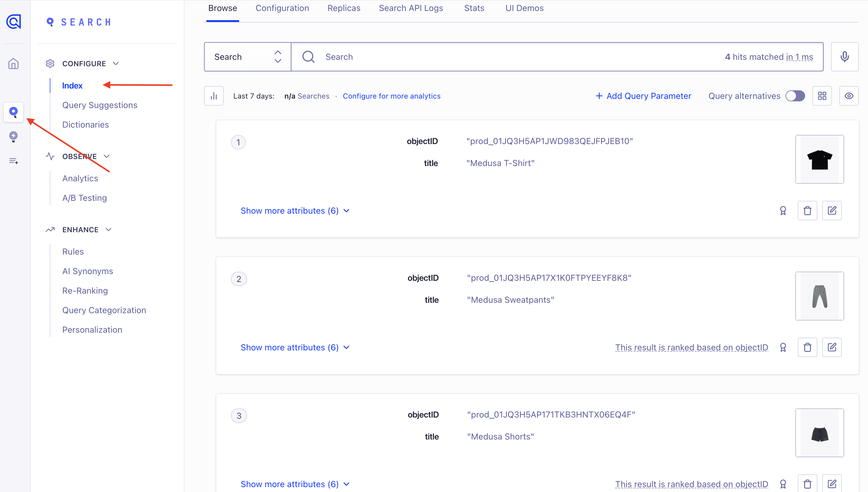Screen dimensions: 868x492
Task: Show more attributes for the first result
Action: pos(295,210)
